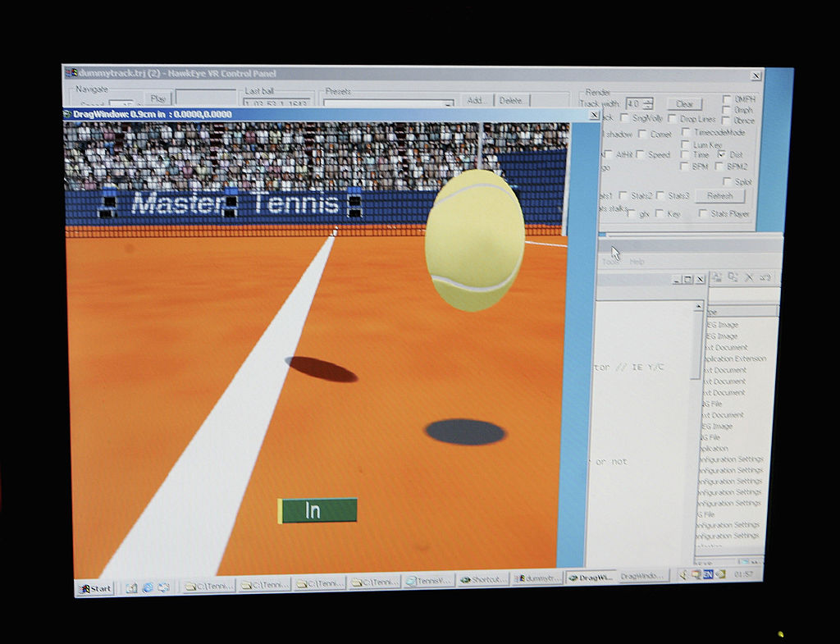Open the Windows Start menu
This screenshot has width=840, height=644.
[x=96, y=588]
